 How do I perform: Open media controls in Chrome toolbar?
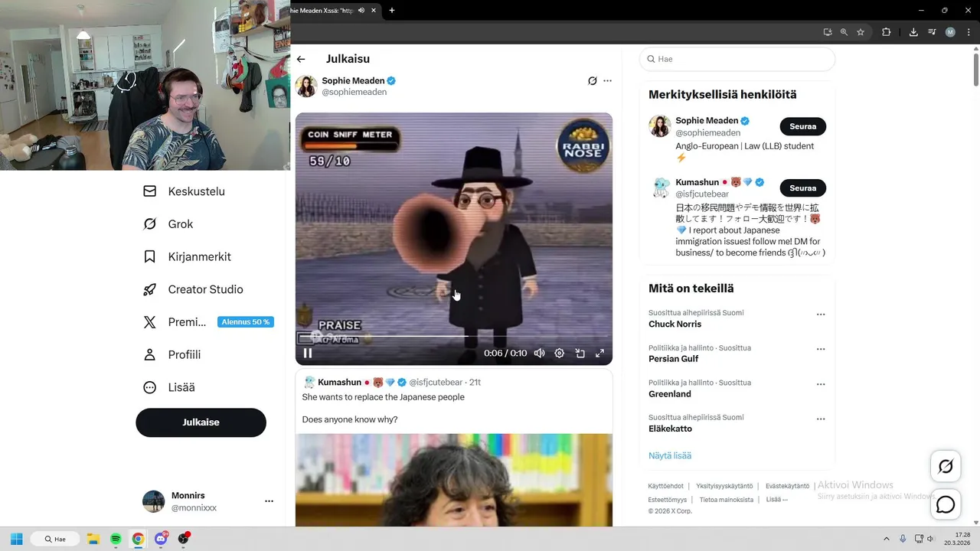tap(932, 32)
